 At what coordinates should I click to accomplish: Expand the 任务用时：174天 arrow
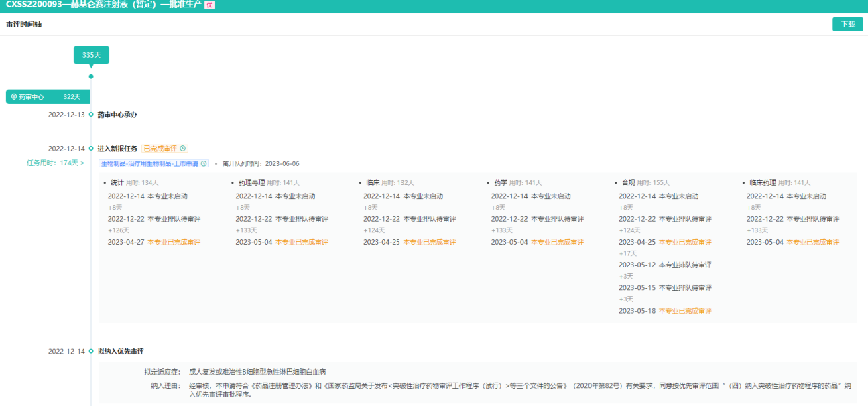82,163
